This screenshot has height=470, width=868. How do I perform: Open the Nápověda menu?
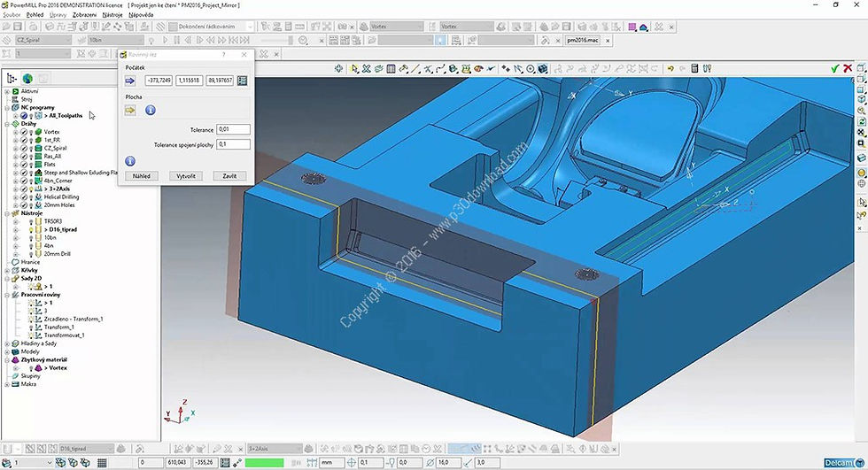[141, 15]
